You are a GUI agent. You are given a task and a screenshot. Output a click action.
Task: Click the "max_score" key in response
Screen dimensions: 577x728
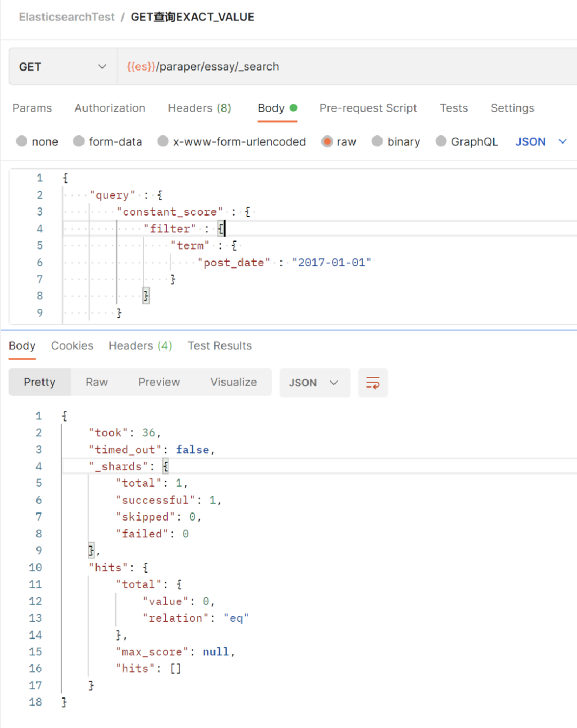[152, 652]
